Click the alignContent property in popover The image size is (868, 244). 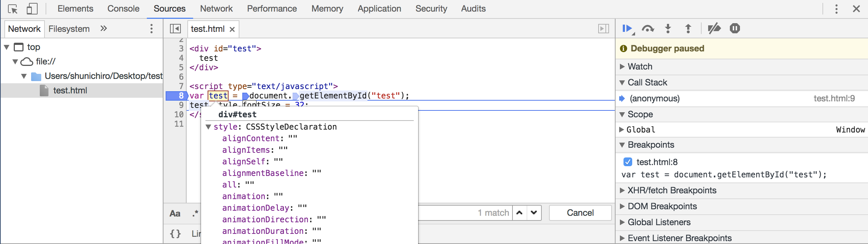tap(251, 138)
